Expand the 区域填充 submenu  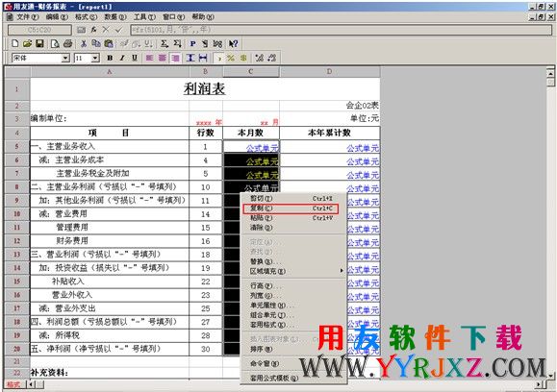293,271
